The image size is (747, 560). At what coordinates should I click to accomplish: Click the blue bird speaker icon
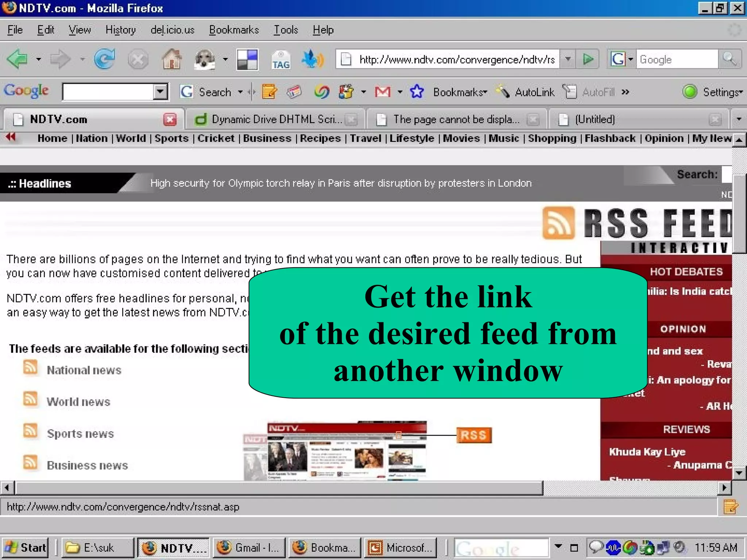pos(313,59)
